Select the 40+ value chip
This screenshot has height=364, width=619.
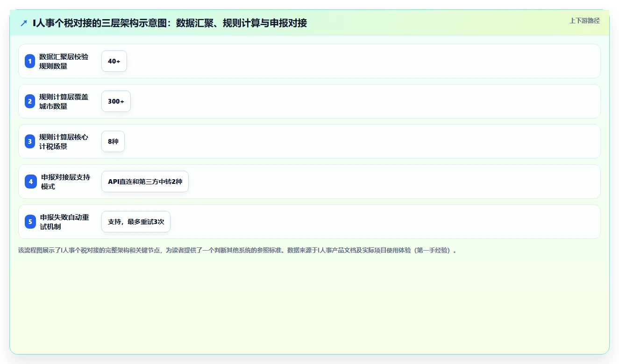coord(114,61)
